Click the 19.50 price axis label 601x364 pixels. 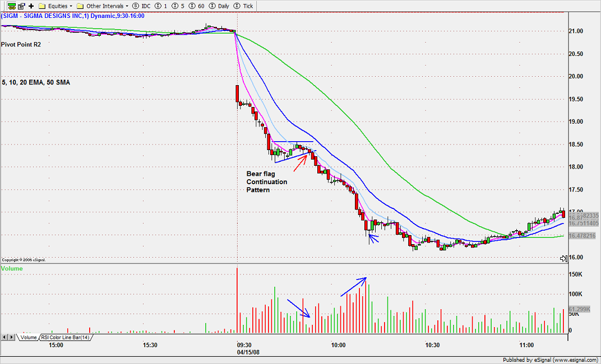point(576,99)
